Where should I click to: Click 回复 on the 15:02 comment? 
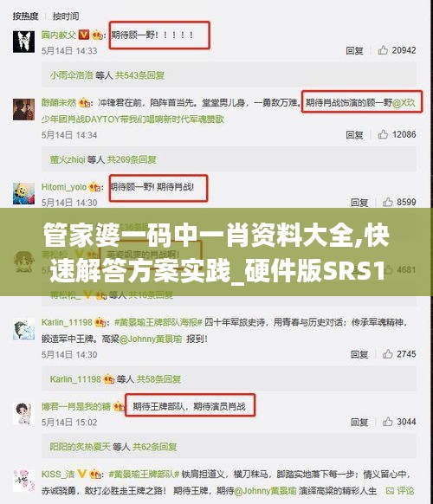point(359,422)
